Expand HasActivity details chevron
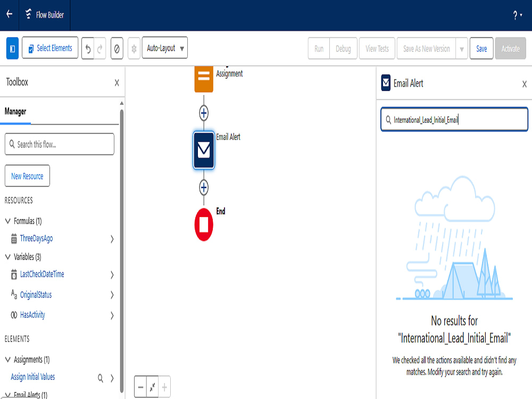The width and height of the screenshot is (532, 399). point(112,315)
